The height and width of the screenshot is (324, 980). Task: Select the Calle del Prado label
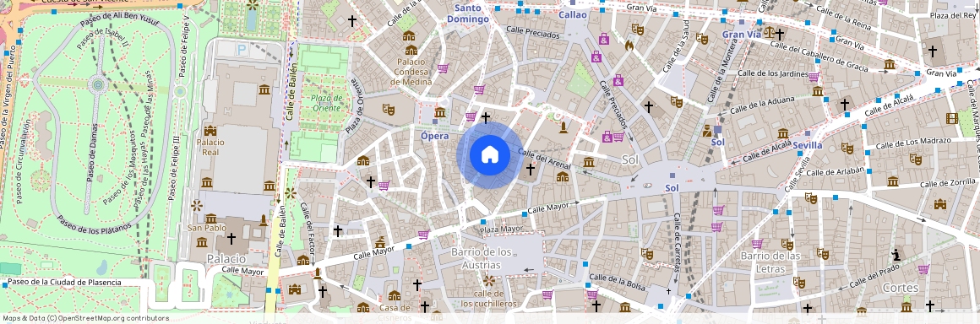(x=874, y=275)
